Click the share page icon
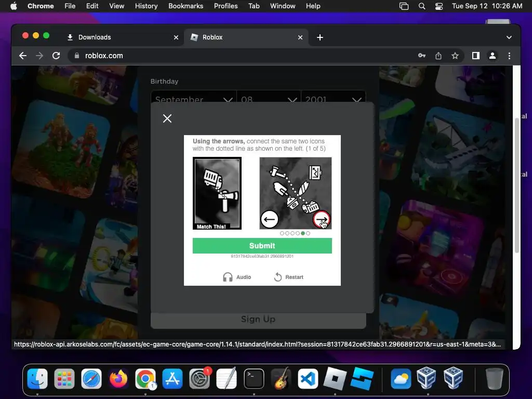The height and width of the screenshot is (399, 532). tap(438, 56)
